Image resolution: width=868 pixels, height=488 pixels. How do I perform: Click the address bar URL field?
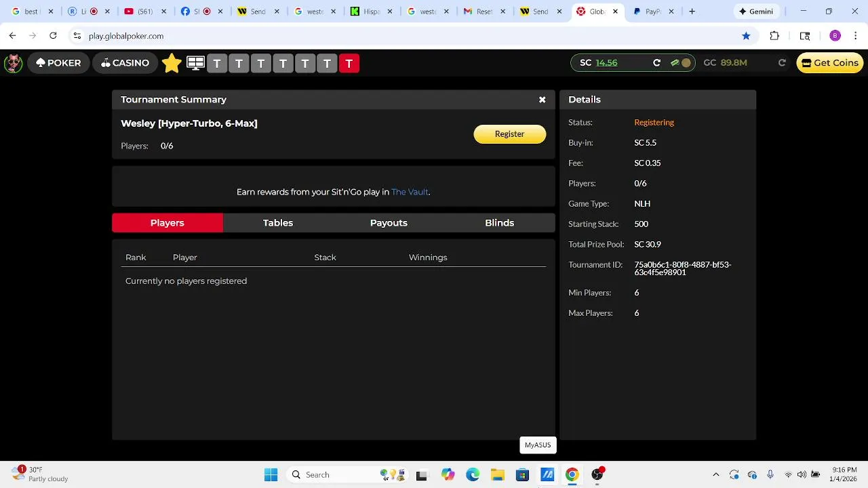(407, 36)
